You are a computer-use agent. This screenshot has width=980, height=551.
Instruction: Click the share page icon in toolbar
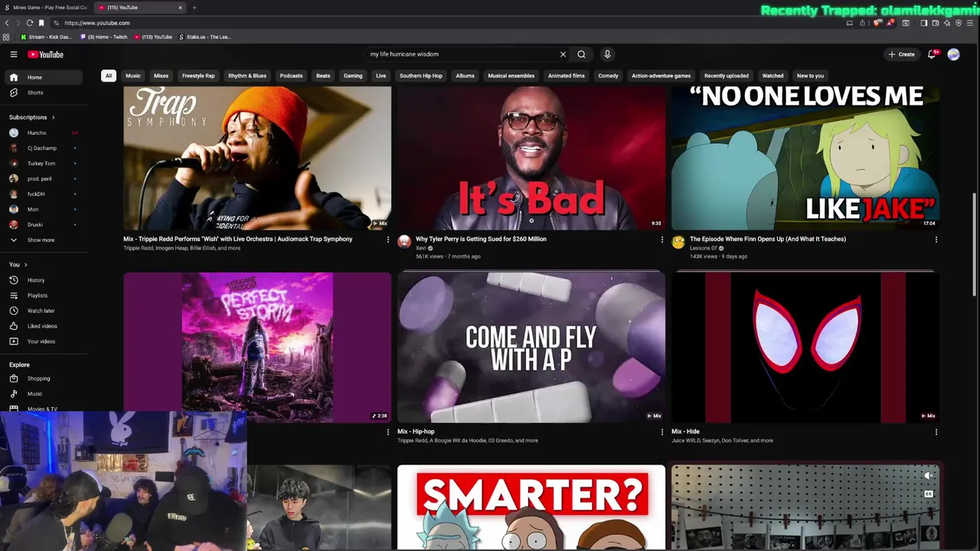862,23
